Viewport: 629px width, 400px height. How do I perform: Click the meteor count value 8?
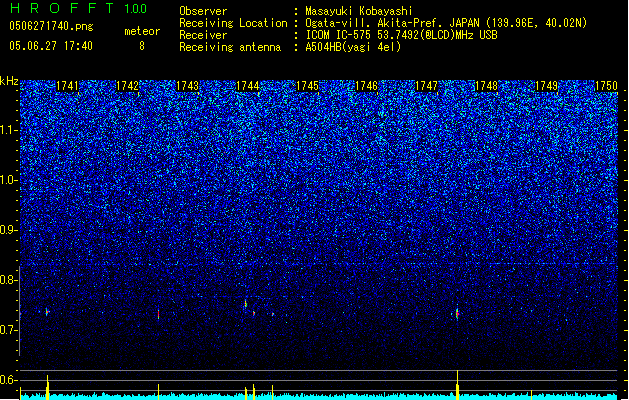(x=142, y=46)
